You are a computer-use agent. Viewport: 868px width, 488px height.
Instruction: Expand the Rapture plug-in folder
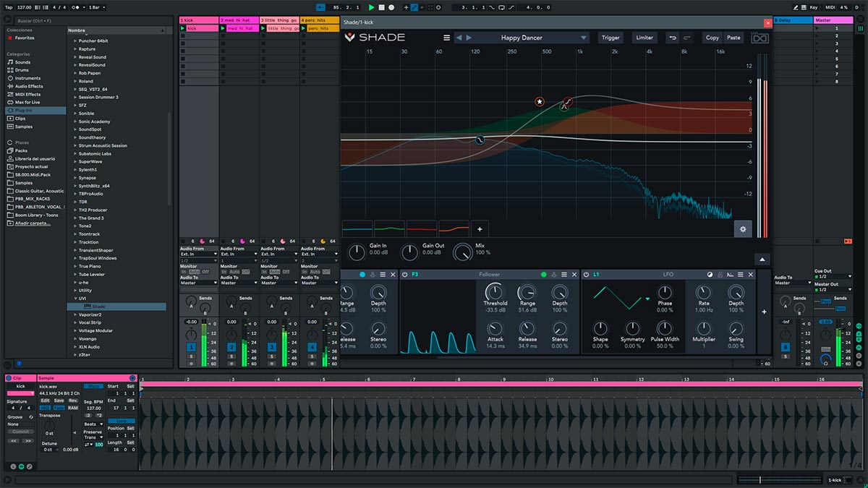point(75,49)
